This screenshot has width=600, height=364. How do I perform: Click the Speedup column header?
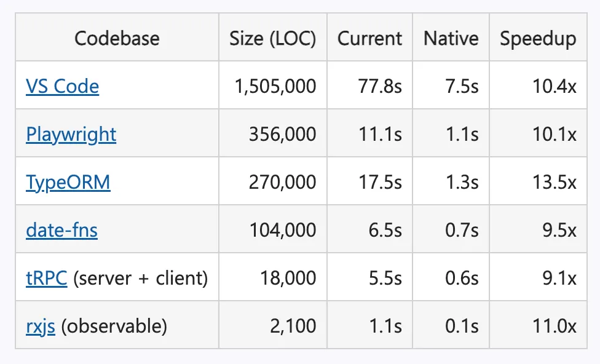(538, 38)
